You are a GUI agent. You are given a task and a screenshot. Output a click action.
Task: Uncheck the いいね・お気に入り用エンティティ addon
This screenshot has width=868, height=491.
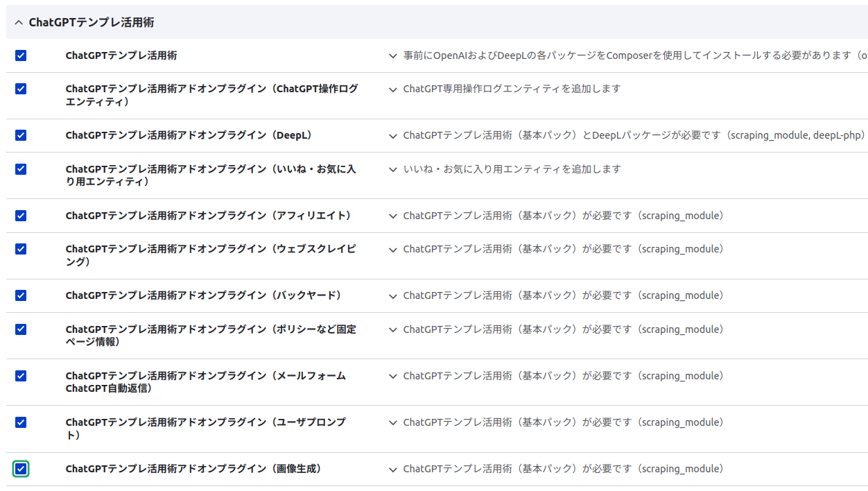20,169
